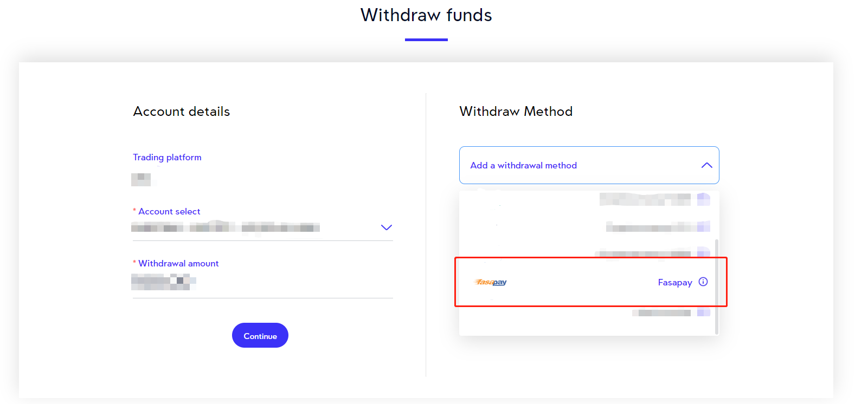Select the Fasapay withdrawal option label
The height and width of the screenshot is (404, 868).
674,282
